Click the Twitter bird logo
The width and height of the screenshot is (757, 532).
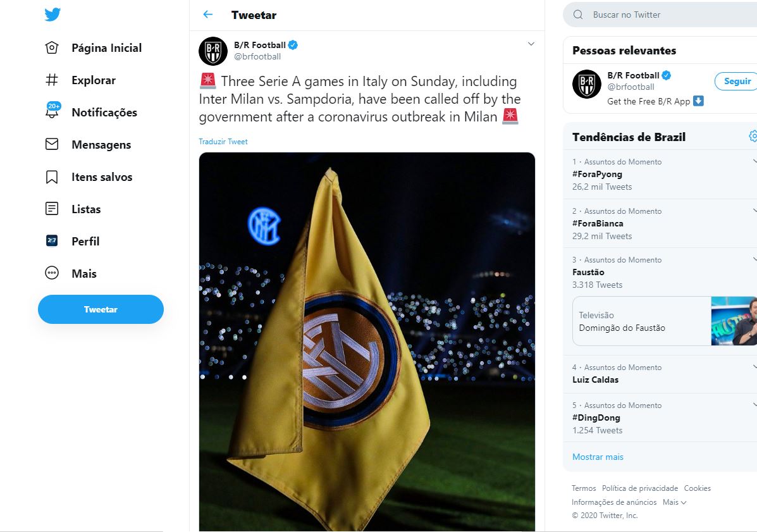52,15
